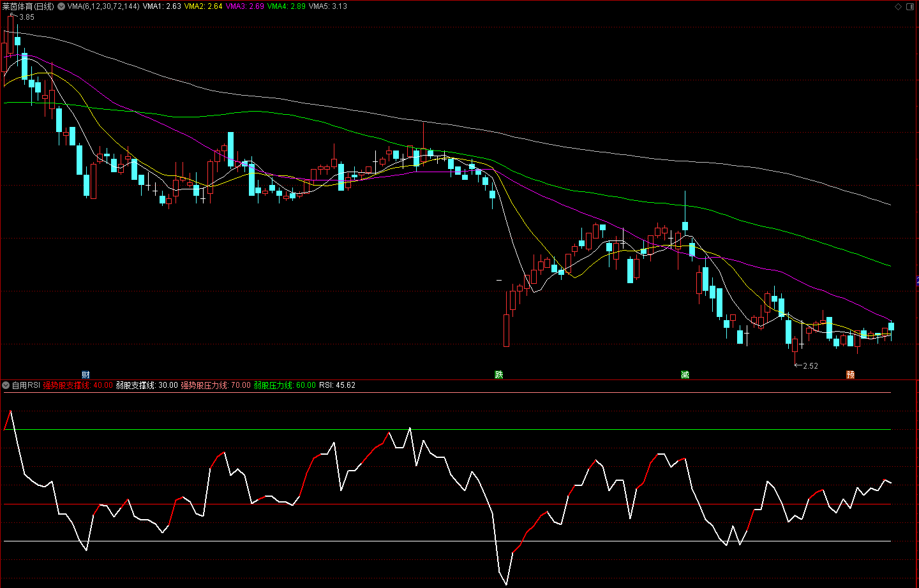
Task: Click the 强势股压力线: 70.00 label
Action: tap(216, 385)
